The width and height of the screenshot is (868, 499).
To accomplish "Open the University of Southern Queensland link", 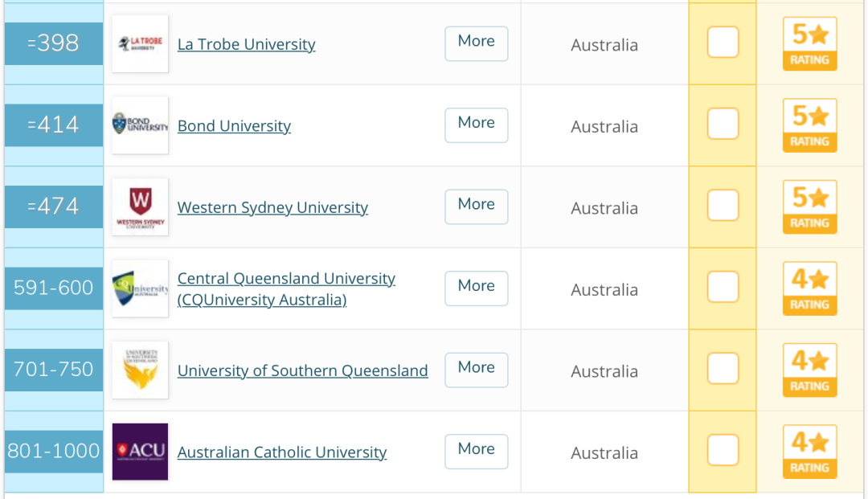I will pos(303,370).
